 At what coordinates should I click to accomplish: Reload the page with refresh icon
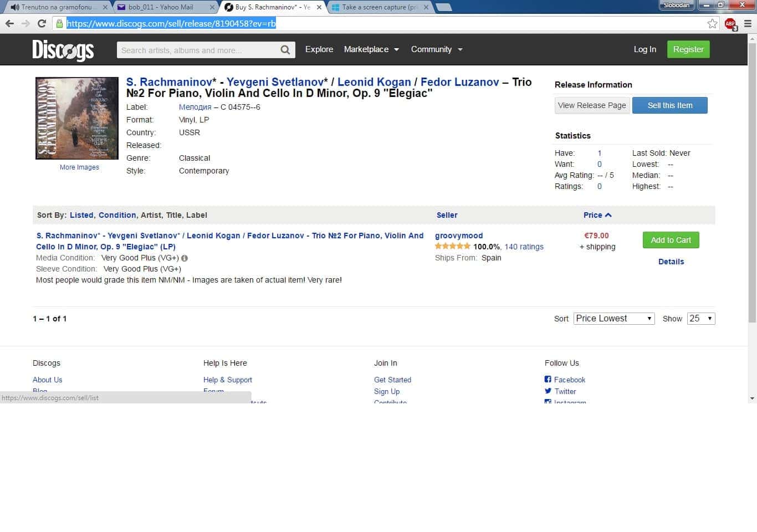click(x=42, y=23)
